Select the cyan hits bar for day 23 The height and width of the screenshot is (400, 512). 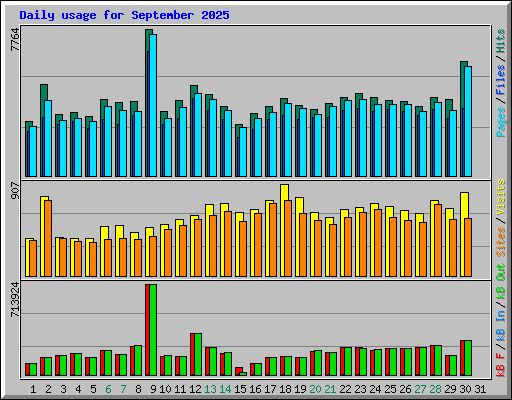363,138
